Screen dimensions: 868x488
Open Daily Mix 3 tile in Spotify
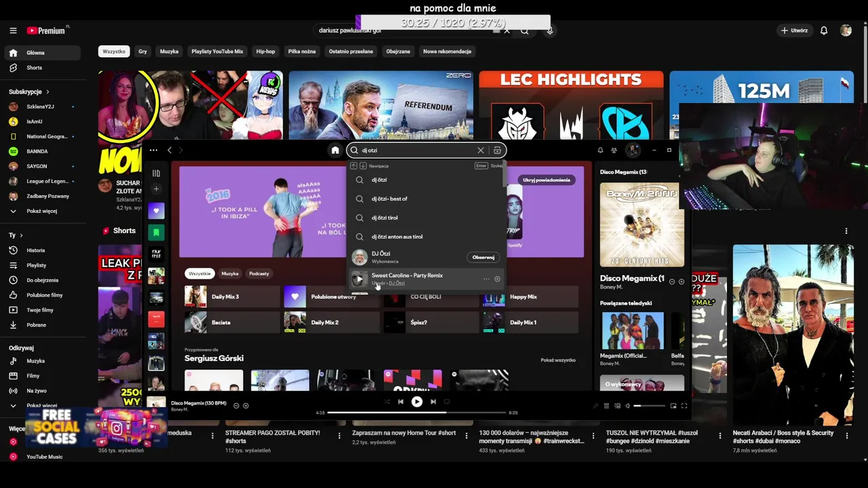coord(232,297)
